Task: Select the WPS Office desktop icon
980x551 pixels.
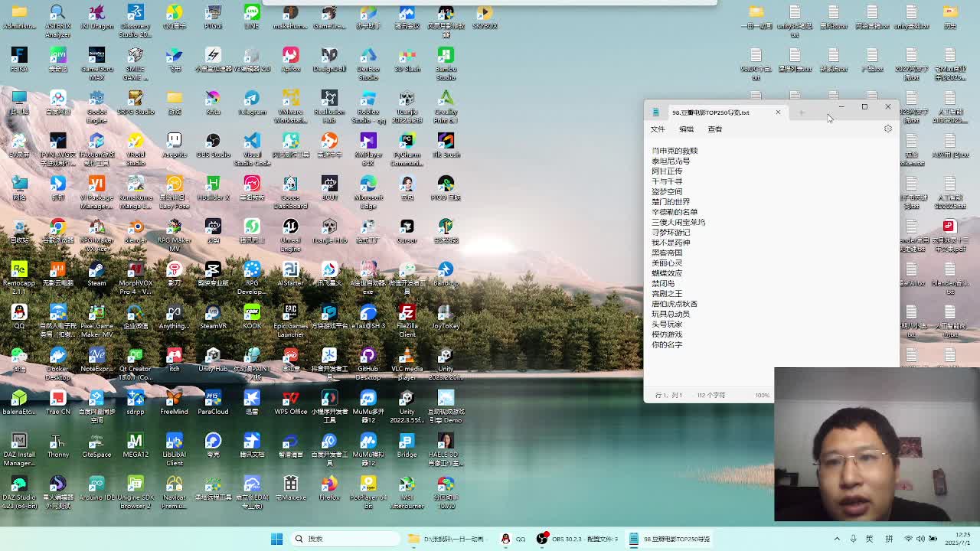Action: pyautogui.click(x=290, y=403)
